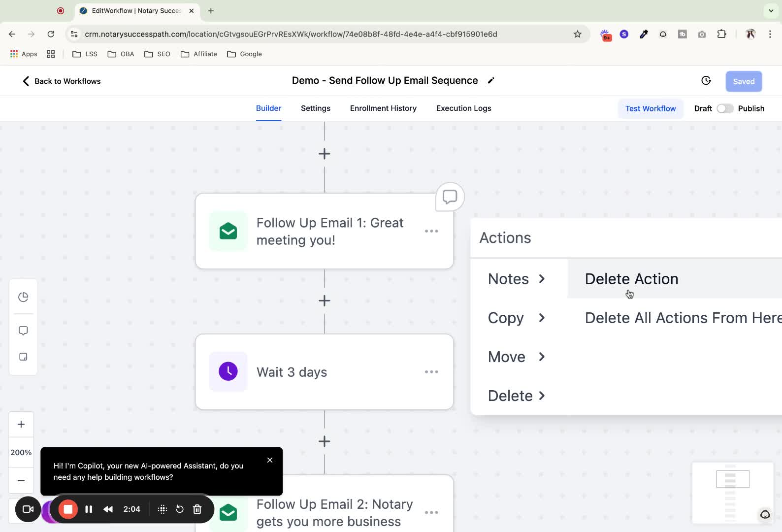Screen dimensions: 782x532
Task: Open three-dot menu on Wait 3 days
Action: pyautogui.click(x=431, y=372)
